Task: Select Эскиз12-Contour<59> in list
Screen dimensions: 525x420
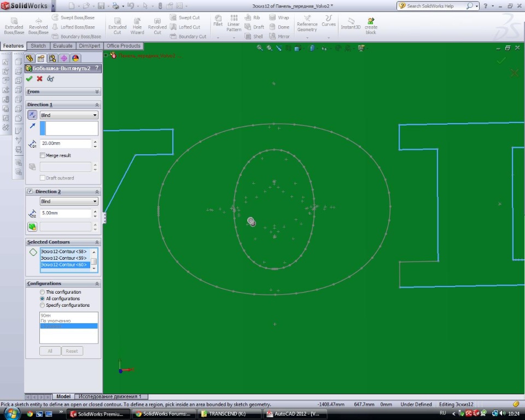Action: tap(64, 258)
